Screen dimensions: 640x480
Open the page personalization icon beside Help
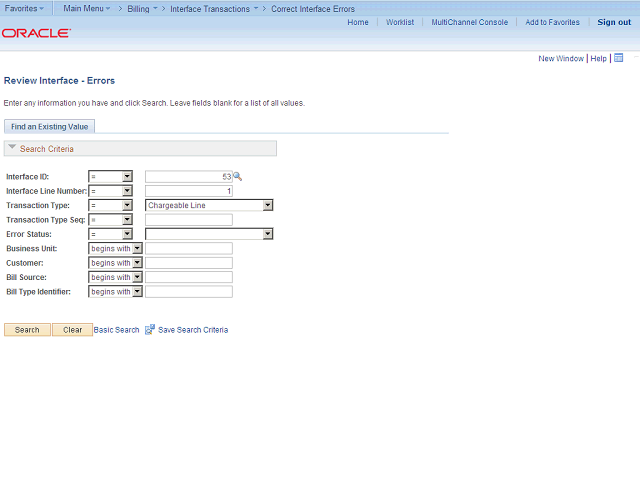[619, 58]
